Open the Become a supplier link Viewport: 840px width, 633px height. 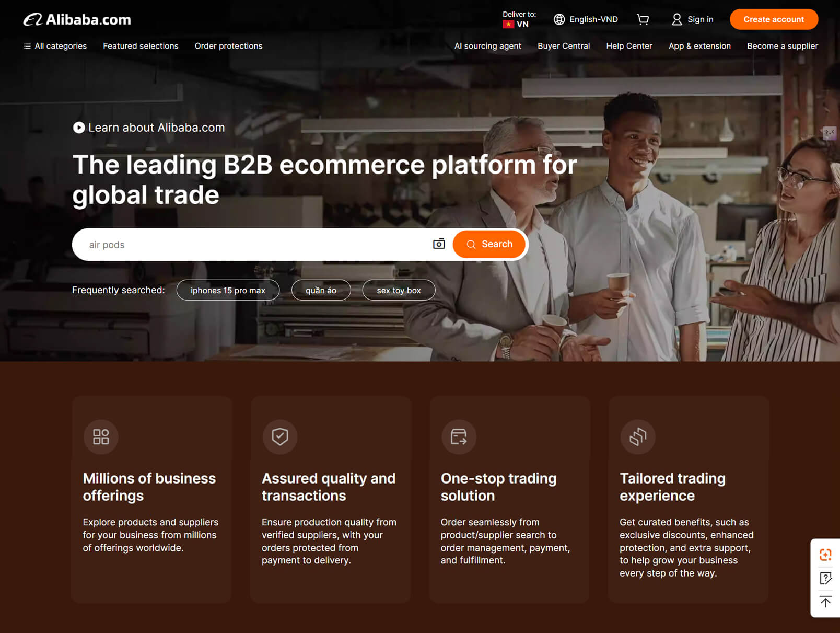pyautogui.click(x=782, y=46)
